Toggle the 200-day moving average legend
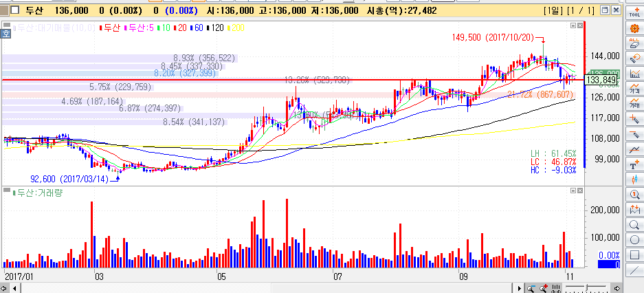 (x=238, y=28)
